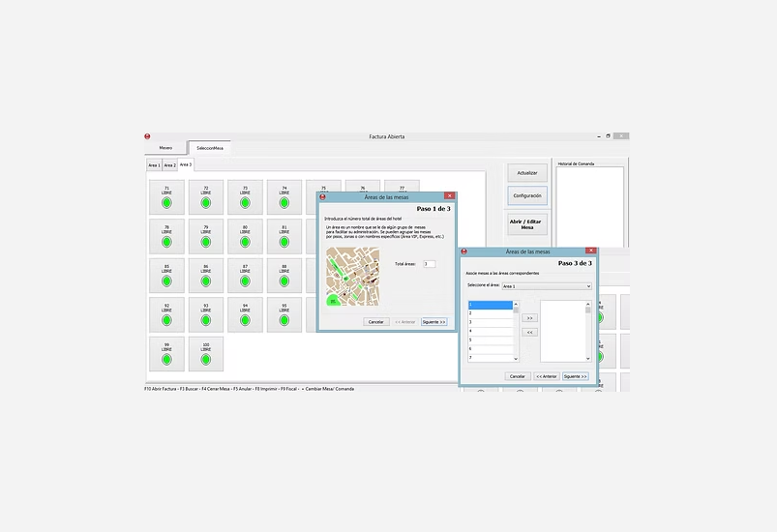The width and height of the screenshot is (777, 532).
Task: Open Configuración button
Action: [x=527, y=195]
